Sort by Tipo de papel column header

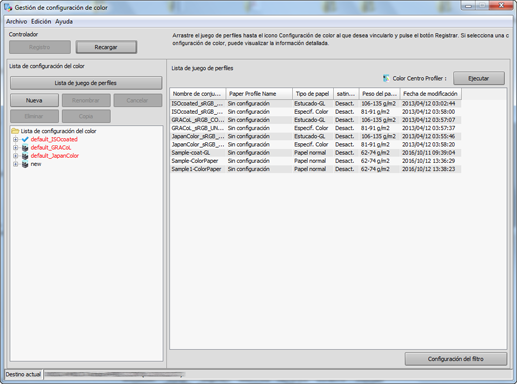[313, 94]
